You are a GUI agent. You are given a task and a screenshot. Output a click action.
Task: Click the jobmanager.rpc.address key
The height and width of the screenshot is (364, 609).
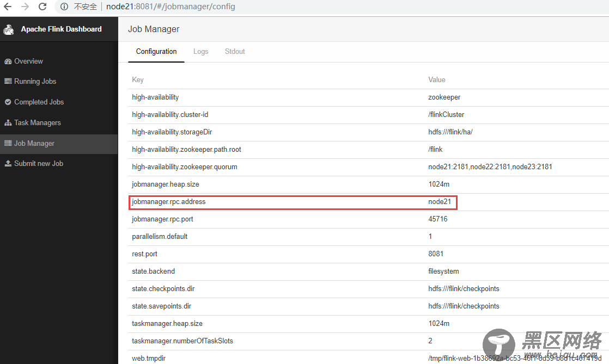(168, 202)
